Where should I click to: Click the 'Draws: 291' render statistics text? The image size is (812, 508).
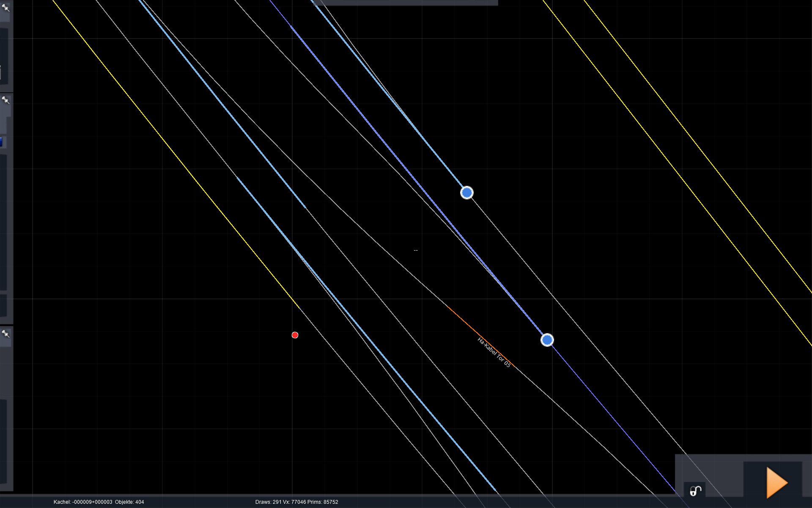click(268, 502)
